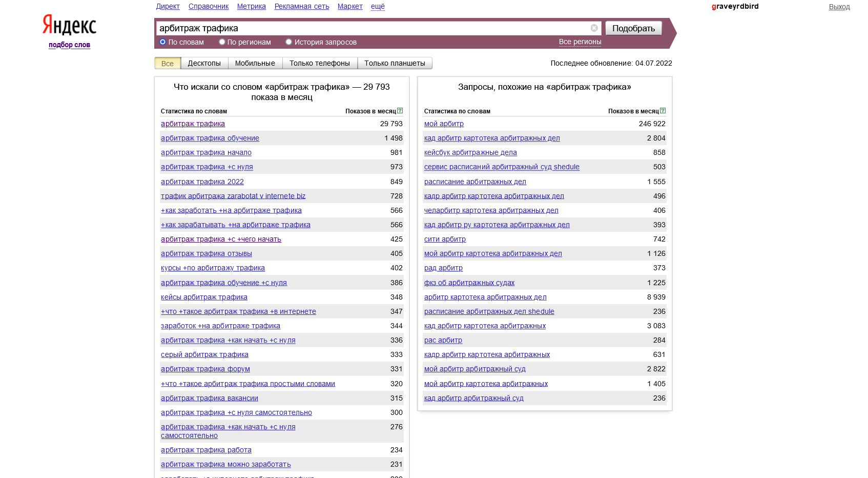Open 'трафик арбитража zarabotat v internete biz'
Screen dimensions: 868x478
pyautogui.click(x=233, y=196)
